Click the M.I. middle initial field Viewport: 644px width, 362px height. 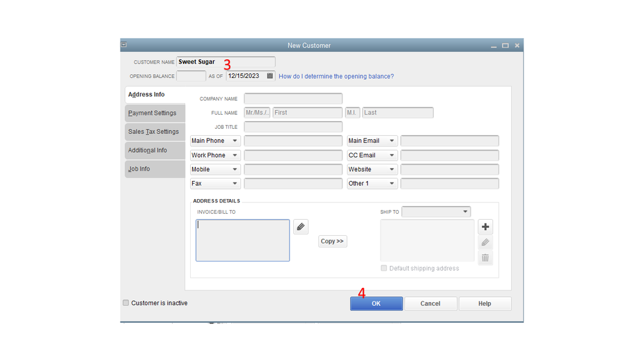(x=353, y=113)
